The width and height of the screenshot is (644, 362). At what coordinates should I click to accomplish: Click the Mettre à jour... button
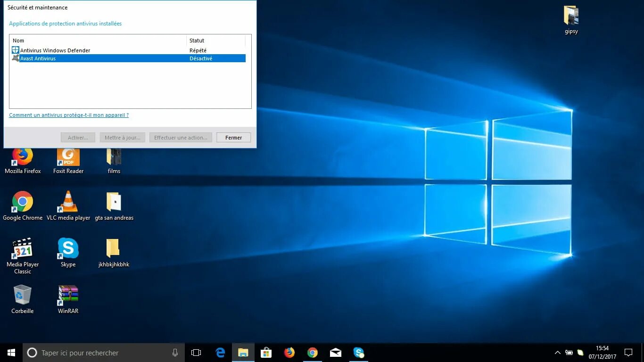pos(122,138)
